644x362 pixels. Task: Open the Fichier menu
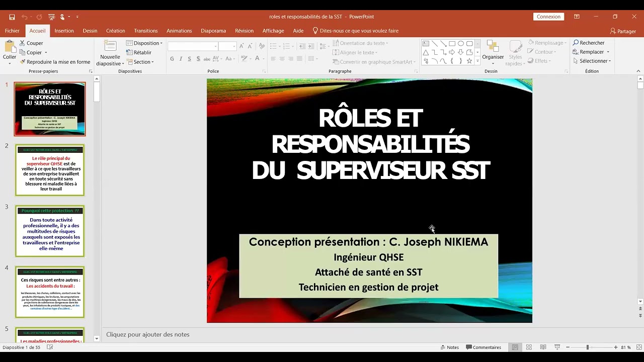[12, 31]
